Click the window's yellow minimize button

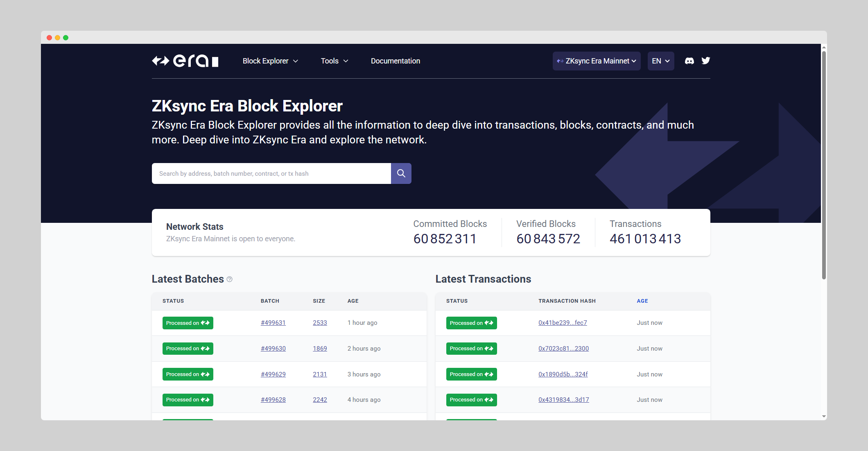[58, 38]
